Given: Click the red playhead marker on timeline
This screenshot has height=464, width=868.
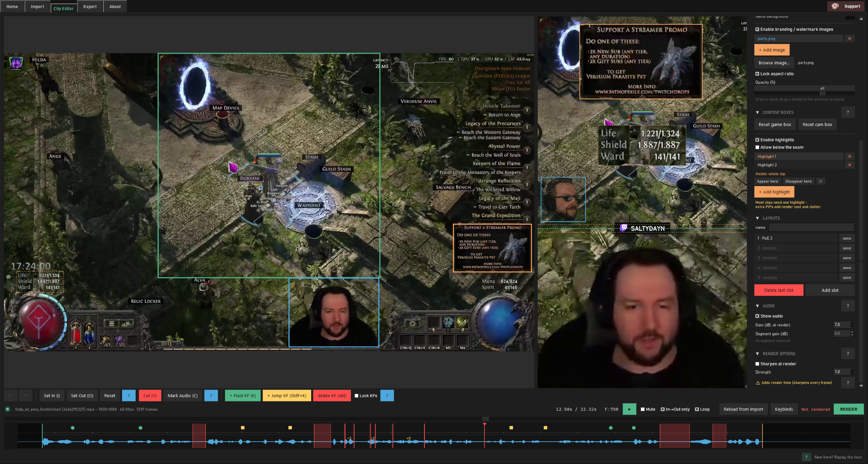Looking at the screenshot, I should pos(484,425).
